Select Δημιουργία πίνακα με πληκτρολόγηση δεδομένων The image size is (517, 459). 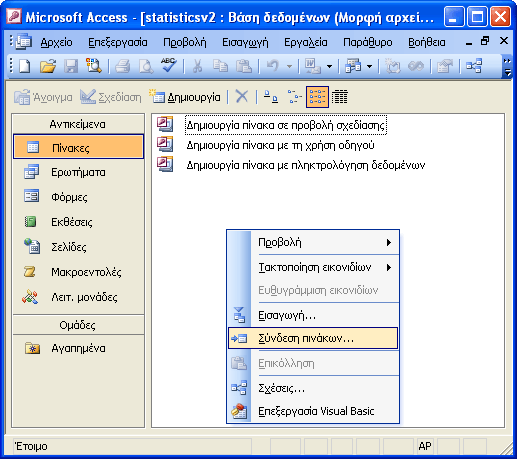click(x=306, y=165)
